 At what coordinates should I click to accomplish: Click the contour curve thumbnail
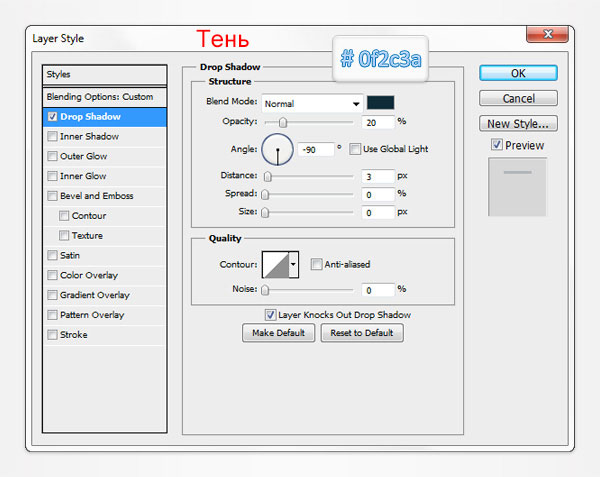click(276, 264)
